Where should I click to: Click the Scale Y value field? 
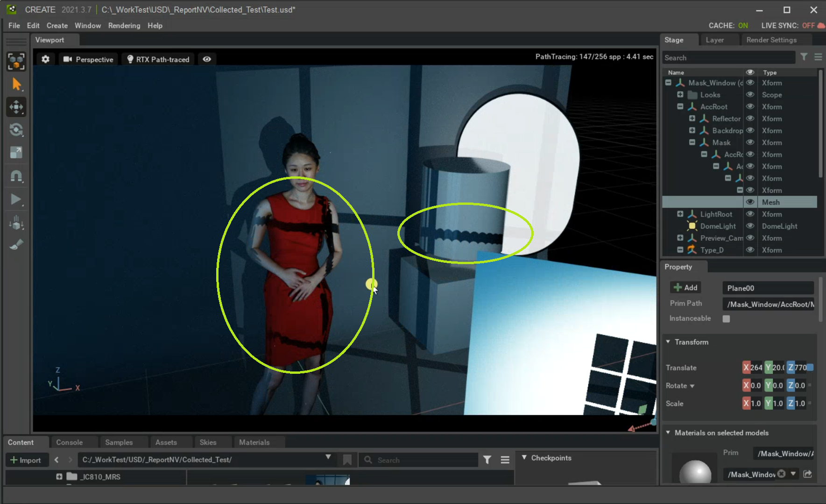tap(778, 403)
